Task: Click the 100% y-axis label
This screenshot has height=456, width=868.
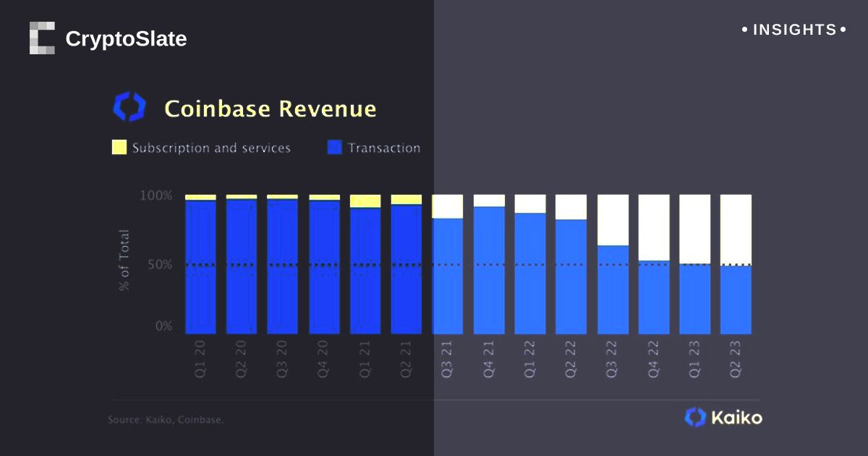Action: point(156,195)
